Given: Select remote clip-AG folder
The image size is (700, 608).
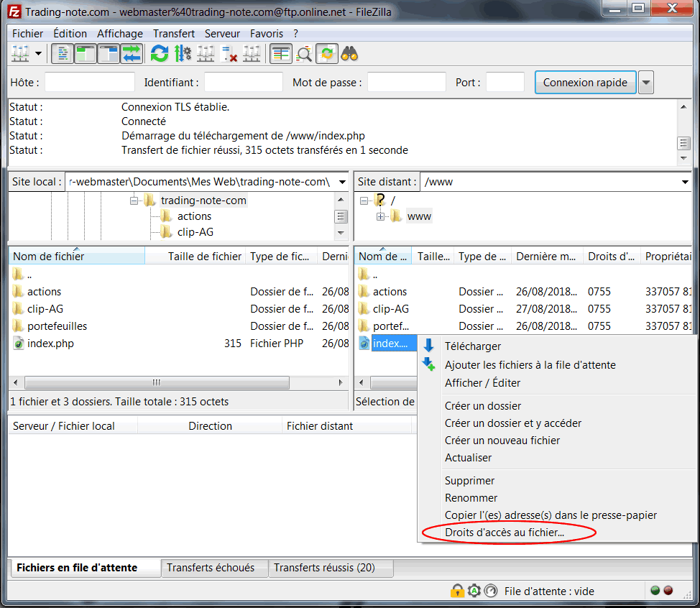Looking at the screenshot, I should [x=391, y=309].
